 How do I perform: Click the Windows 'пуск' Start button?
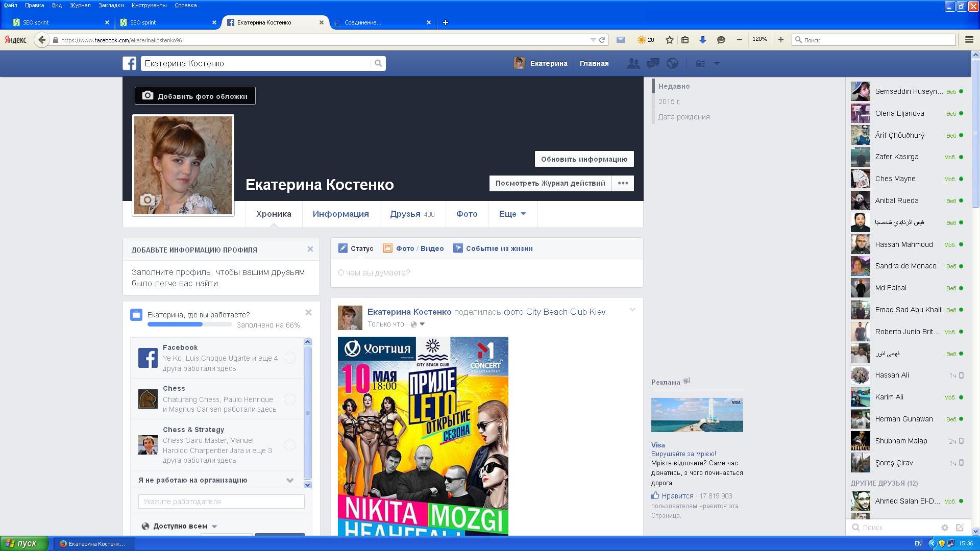point(24,543)
